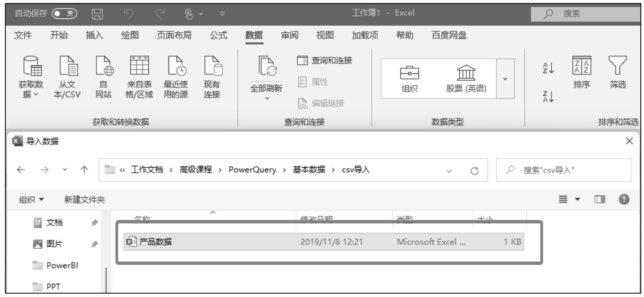Click the Undo arrow icon

[129, 14]
